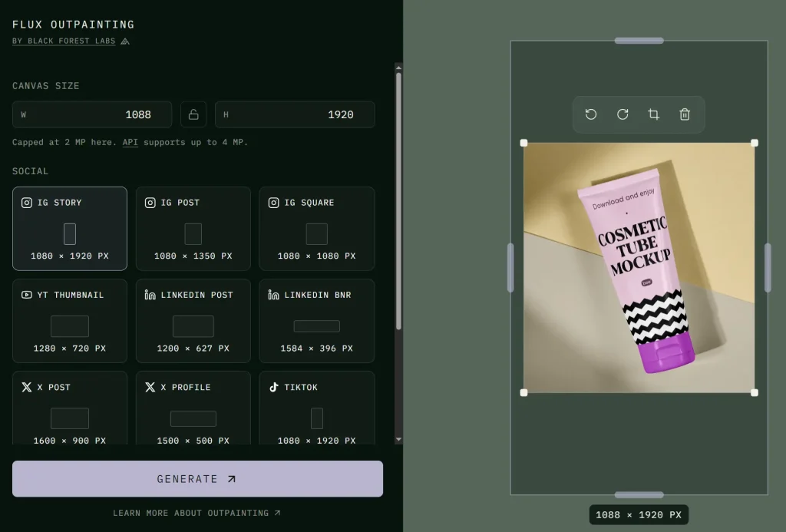786x532 pixels.
Task: Click the Generate button
Action: point(197,479)
